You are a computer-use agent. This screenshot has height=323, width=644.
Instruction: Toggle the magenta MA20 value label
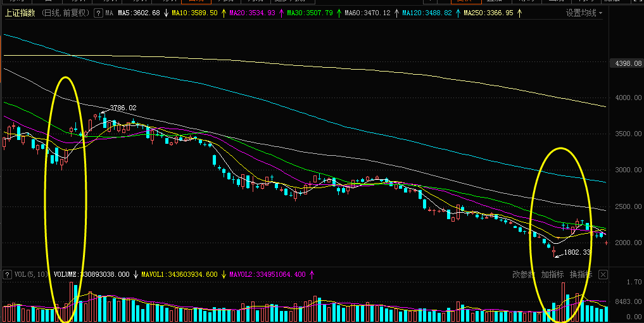coord(252,13)
